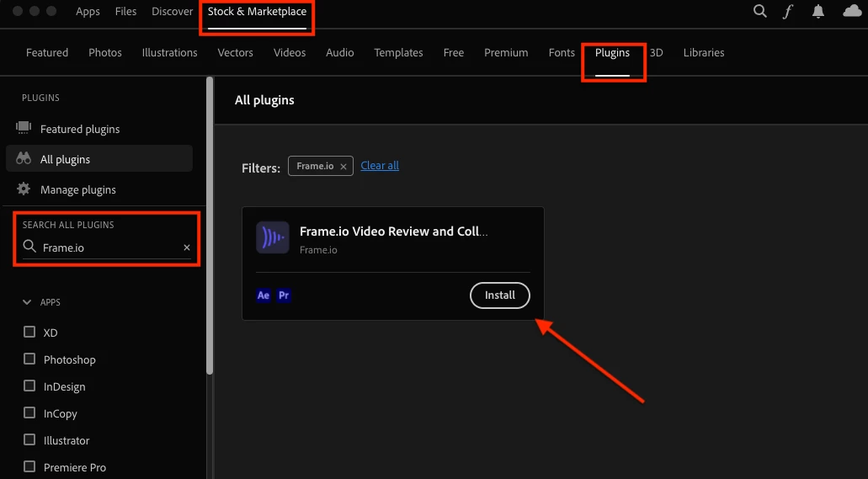Go to Fonts category
Viewport: 868px width, 479px height.
562,52
